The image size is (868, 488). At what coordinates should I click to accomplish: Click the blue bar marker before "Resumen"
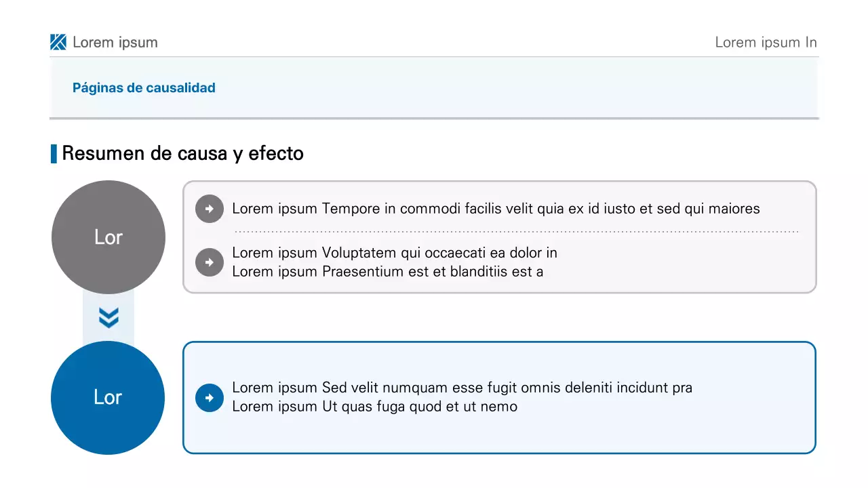click(x=54, y=154)
